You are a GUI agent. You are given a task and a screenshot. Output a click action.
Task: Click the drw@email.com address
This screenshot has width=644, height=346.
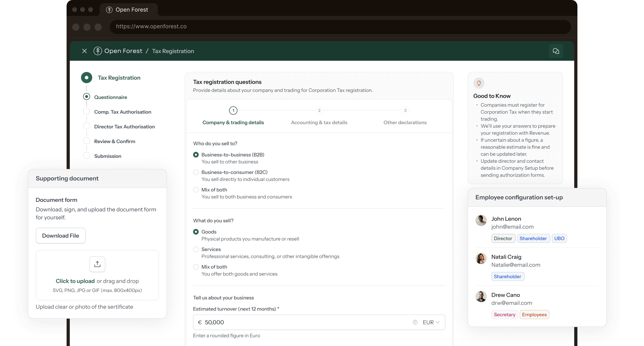[x=512, y=303]
